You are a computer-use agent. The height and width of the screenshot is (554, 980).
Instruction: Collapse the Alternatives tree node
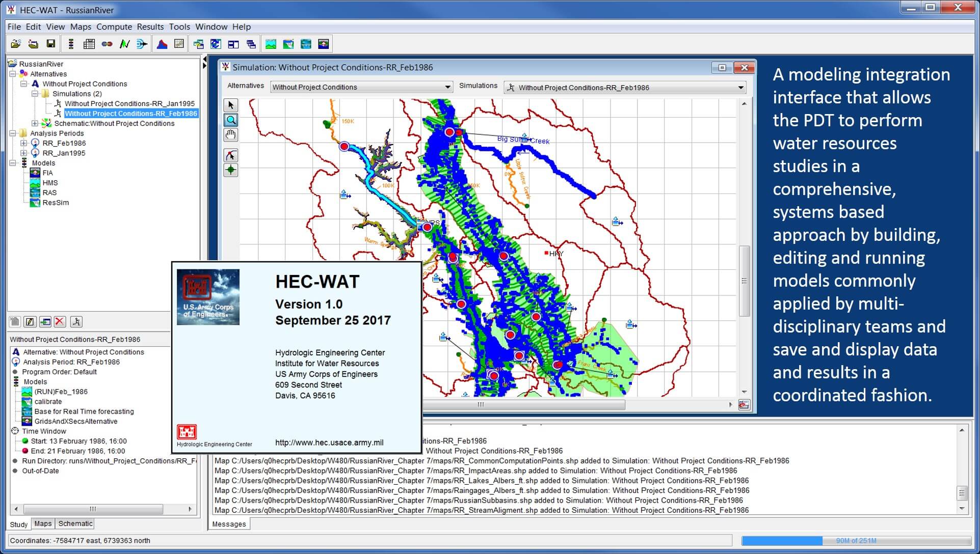13,74
